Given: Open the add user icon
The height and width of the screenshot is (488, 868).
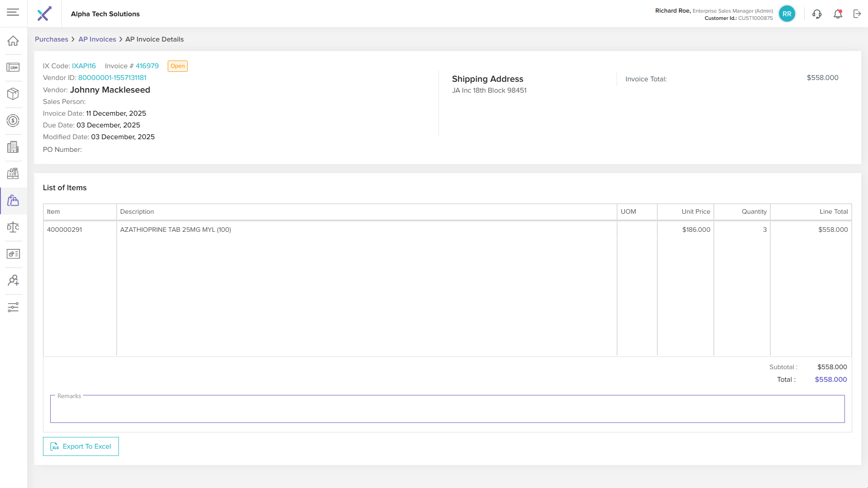Looking at the screenshot, I should [13, 281].
